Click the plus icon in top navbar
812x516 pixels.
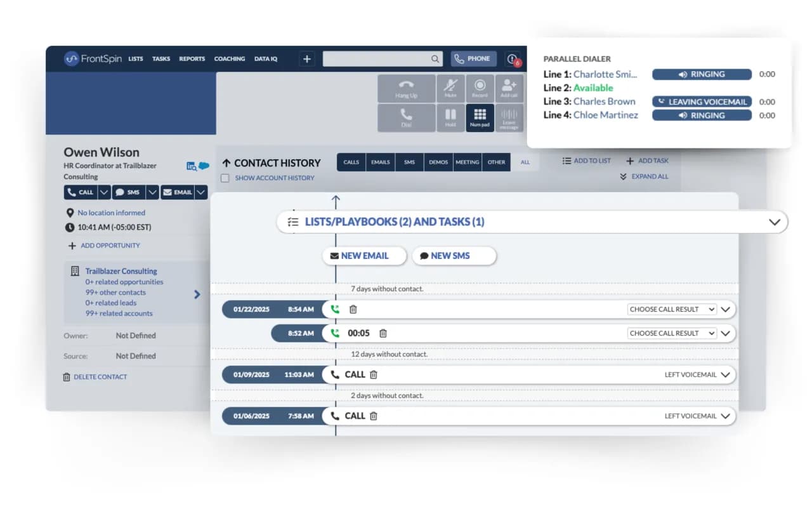point(307,59)
